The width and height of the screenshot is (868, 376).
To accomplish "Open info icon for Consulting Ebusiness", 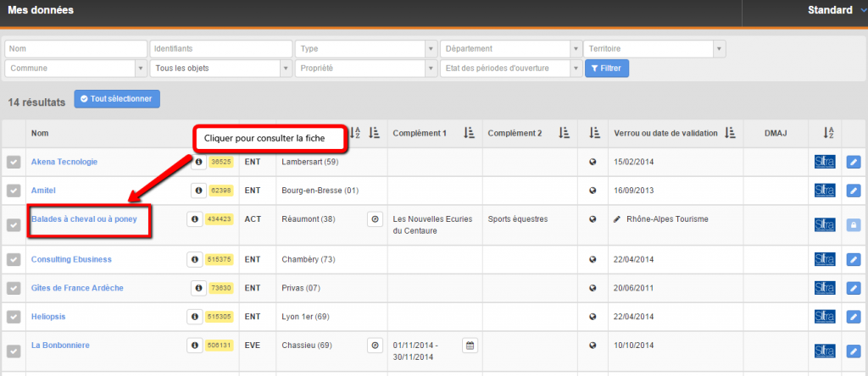I will [194, 259].
